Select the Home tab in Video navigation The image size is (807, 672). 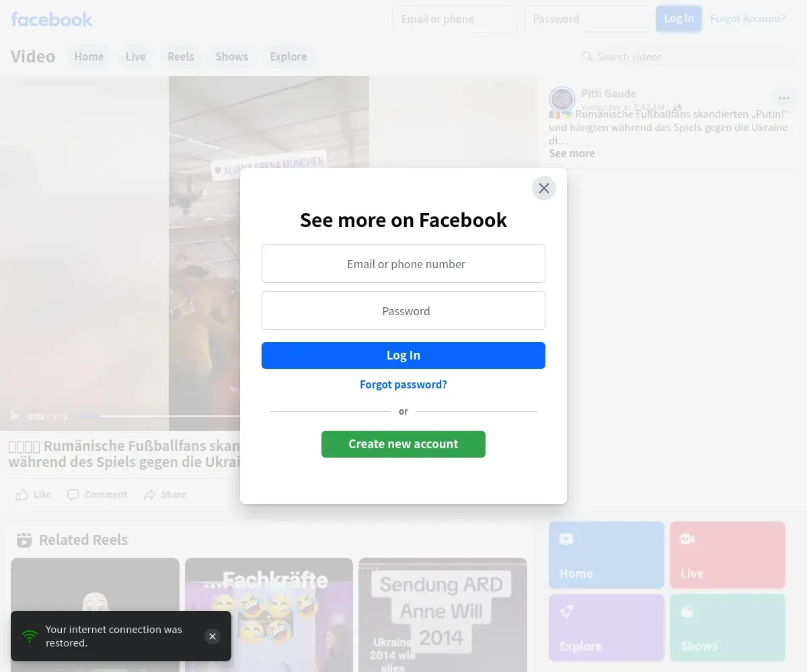[89, 56]
